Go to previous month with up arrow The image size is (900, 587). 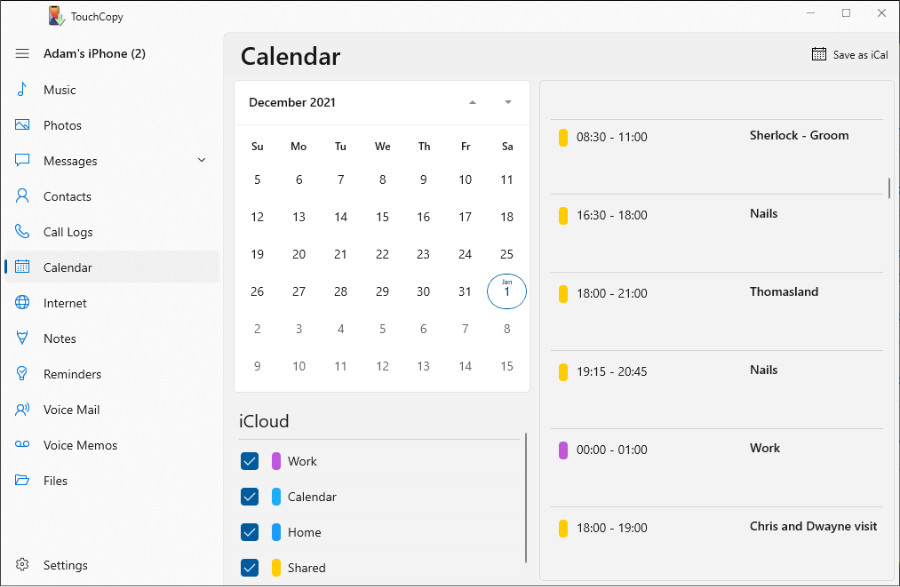click(472, 102)
